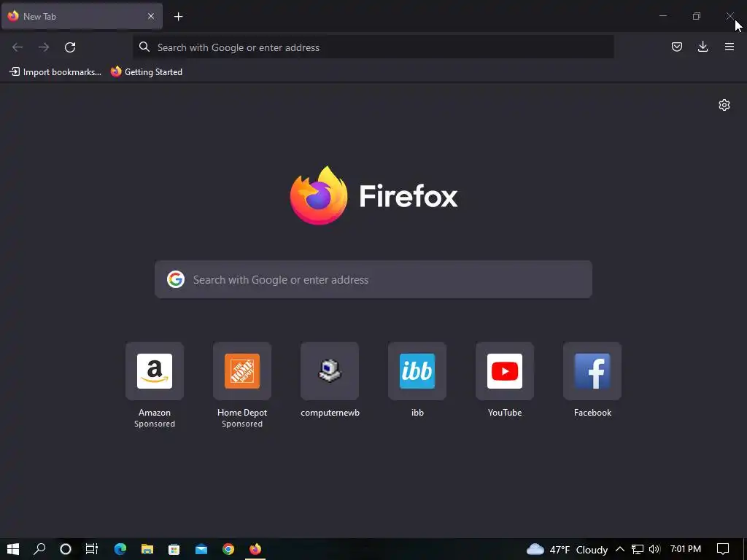Image resolution: width=747 pixels, height=560 pixels.
Task: Launch Microsoft Edge from taskbar
Action: tap(120, 549)
